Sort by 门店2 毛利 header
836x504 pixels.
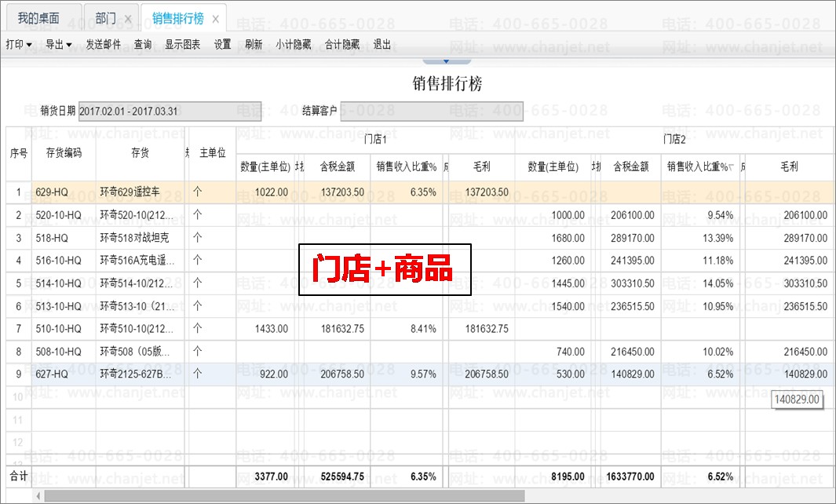click(x=789, y=167)
